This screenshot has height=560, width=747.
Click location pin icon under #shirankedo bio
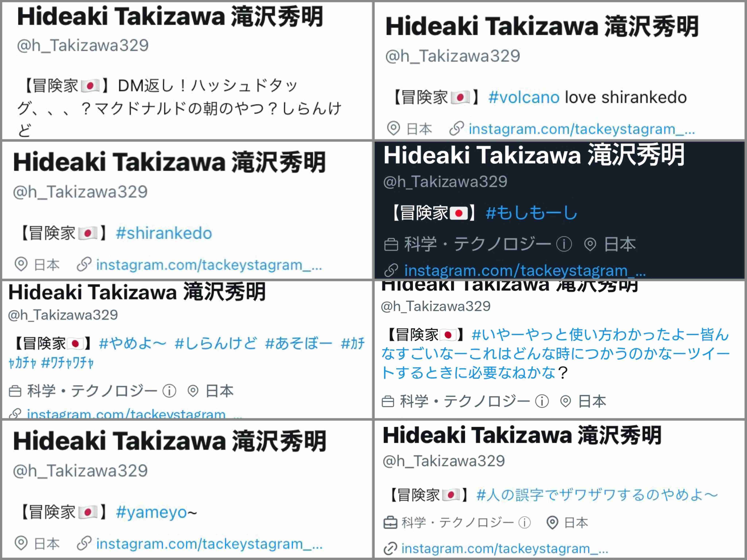(21, 264)
